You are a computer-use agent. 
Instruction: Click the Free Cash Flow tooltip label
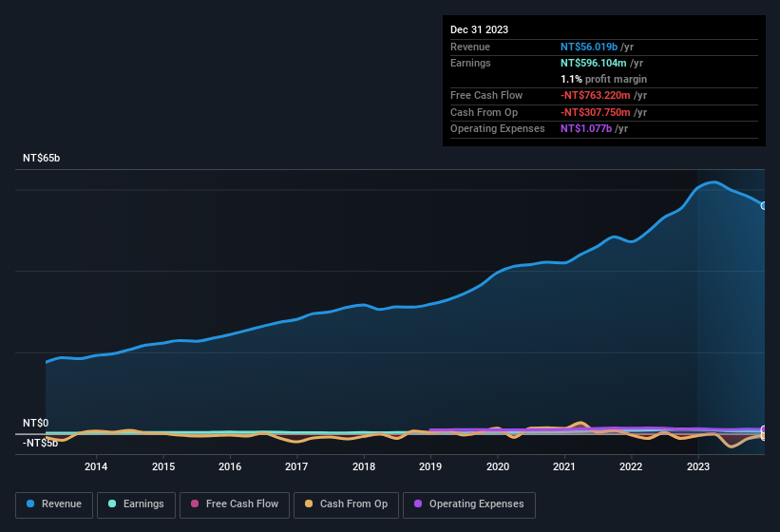pyautogui.click(x=486, y=95)
